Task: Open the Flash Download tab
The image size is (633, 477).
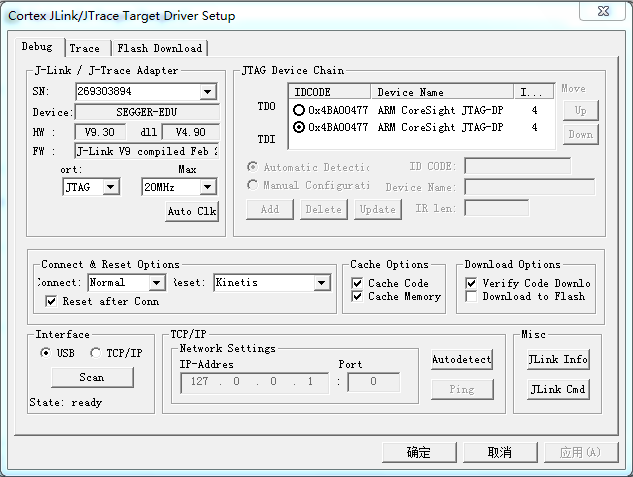Action: click(x=160, y=48)
